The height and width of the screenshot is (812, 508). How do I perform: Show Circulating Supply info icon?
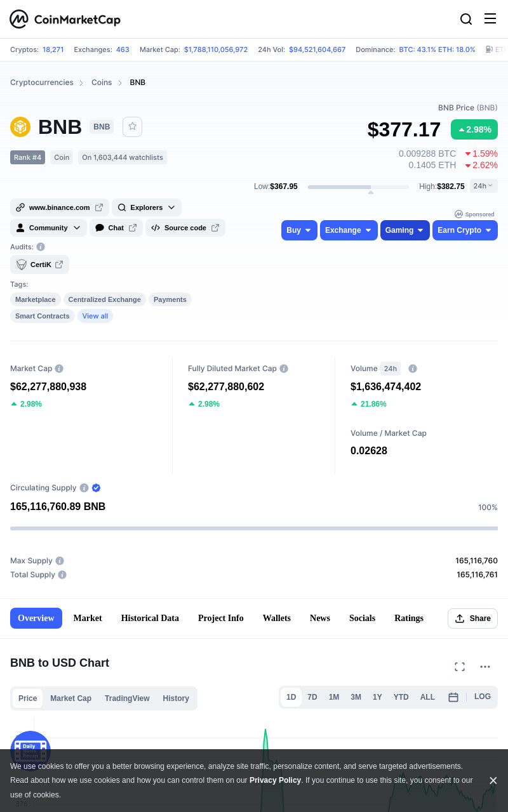83,488
